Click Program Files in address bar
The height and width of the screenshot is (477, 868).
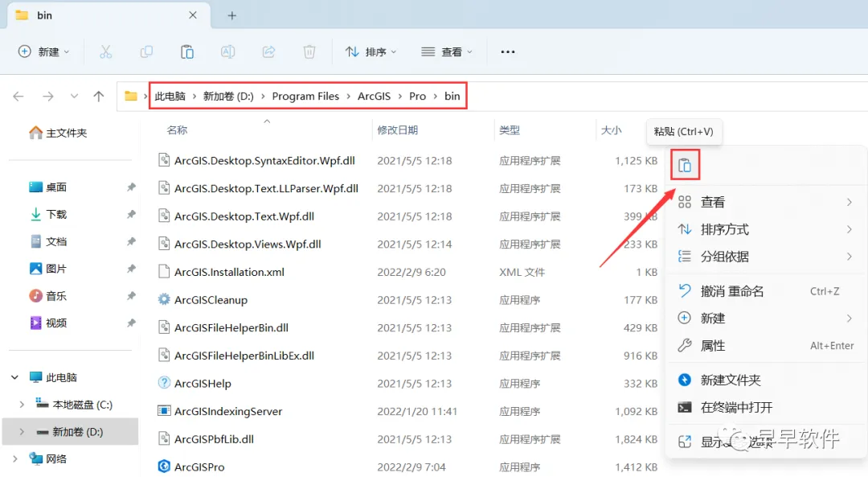(305, 97)
